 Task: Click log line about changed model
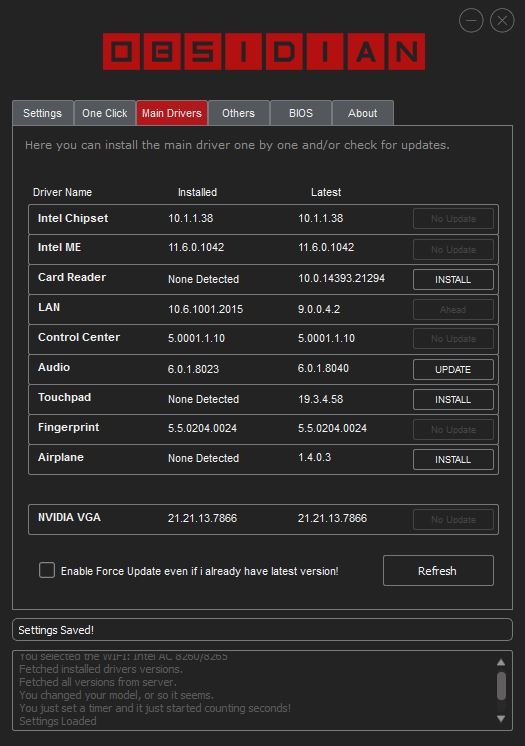click(116, 695)
